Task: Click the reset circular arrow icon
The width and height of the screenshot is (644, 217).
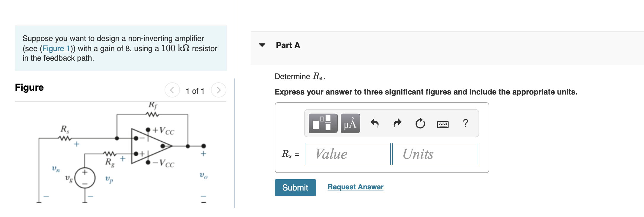Action: (420, 123)
